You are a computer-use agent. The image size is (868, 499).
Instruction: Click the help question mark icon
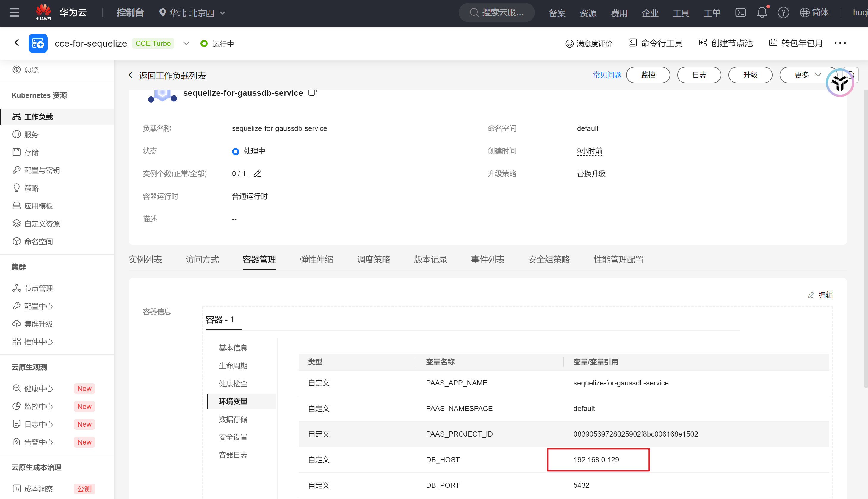(x=783, y=13)
